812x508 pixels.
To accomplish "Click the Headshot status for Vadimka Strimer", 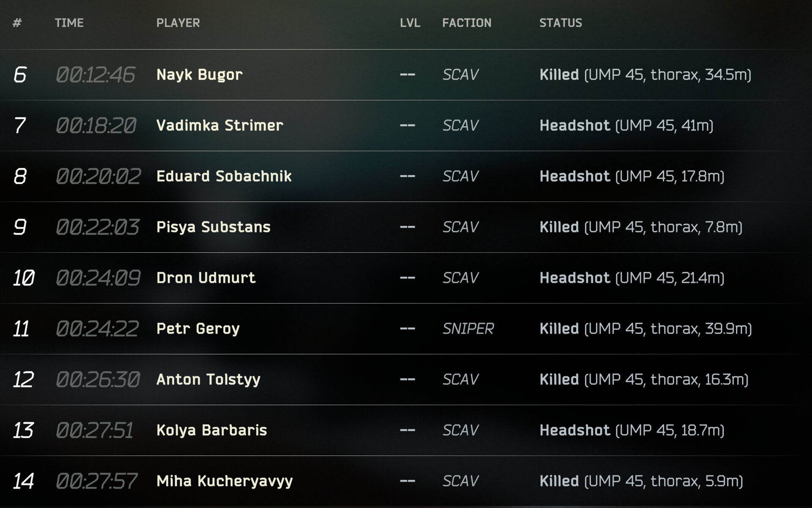I will click(x=575, y=125).
